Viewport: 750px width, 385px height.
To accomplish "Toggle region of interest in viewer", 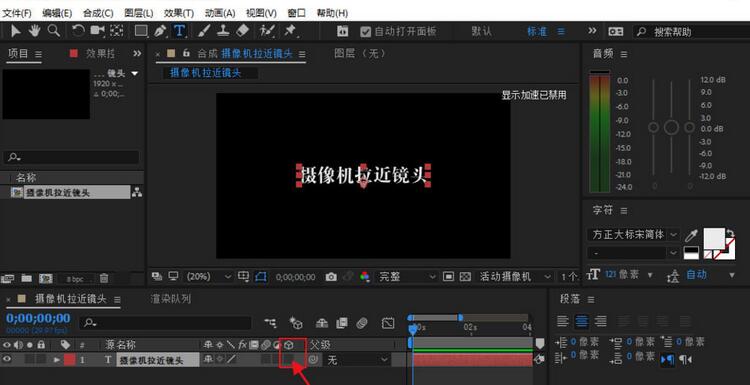I will pyautogui.click(x=448, y=276).
